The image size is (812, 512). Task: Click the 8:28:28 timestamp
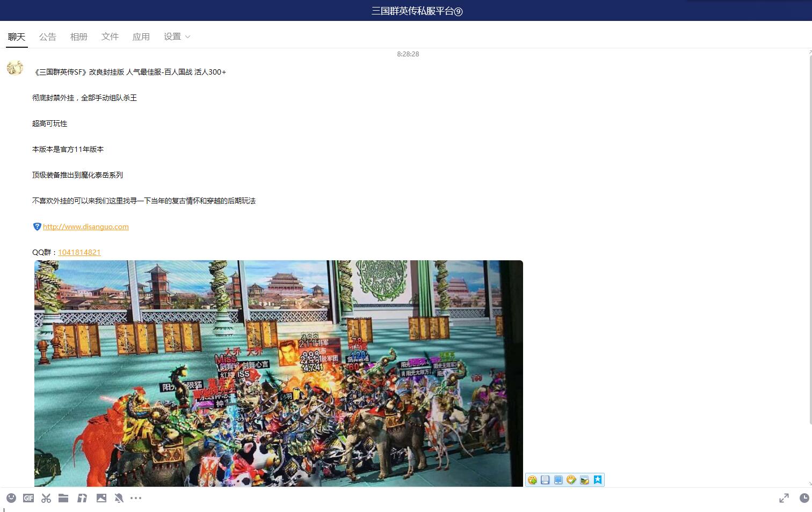click(x=408, y=54)
